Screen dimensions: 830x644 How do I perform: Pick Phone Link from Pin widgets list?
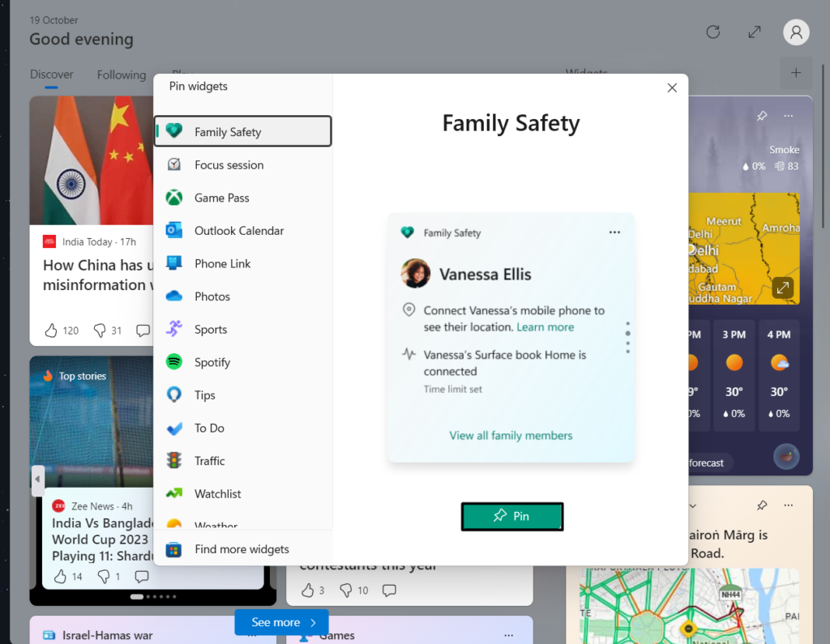pyautogui.click(x=243, y=263)
